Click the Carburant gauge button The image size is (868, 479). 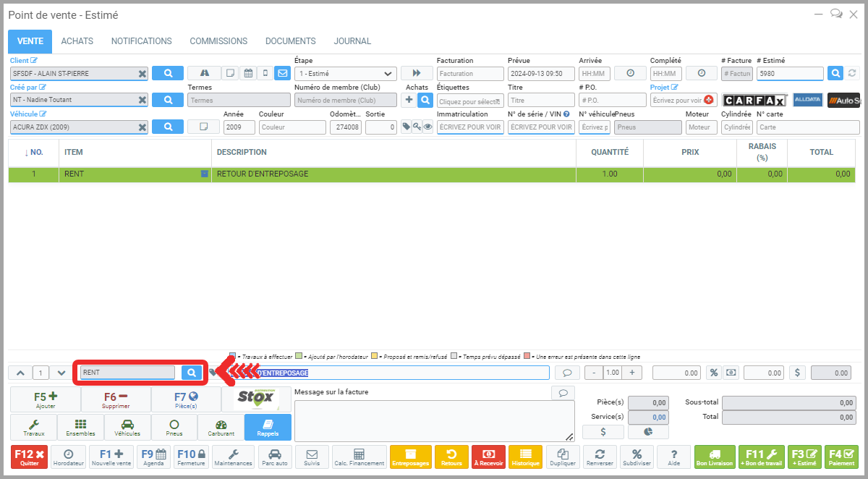[x=221, y=428]
